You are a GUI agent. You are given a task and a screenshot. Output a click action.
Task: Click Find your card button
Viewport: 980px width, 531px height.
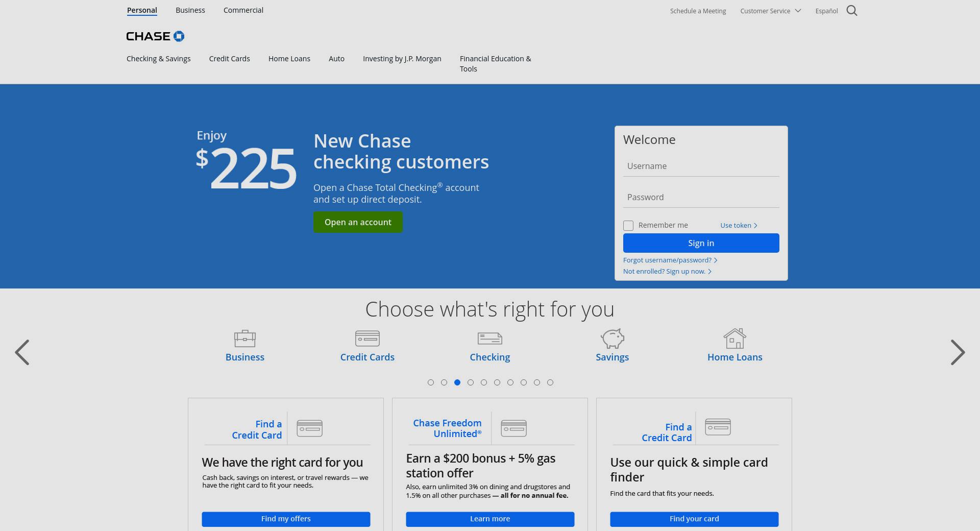tap(694, 519)
